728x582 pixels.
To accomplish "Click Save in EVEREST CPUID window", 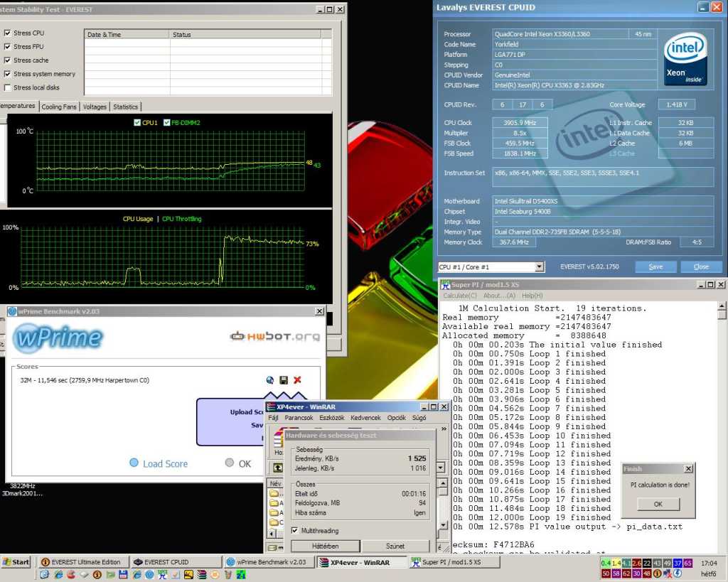I will (655, 266).
